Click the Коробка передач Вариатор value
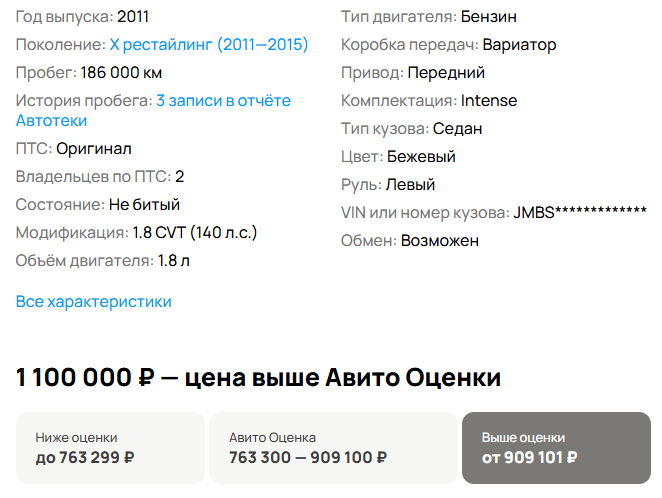 click(x=519, y=45)
